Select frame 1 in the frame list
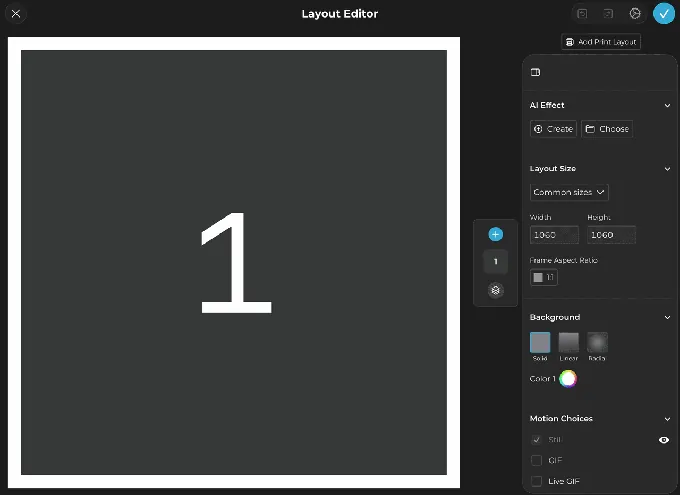The image size is (680, 495). (x=495, y=262)
